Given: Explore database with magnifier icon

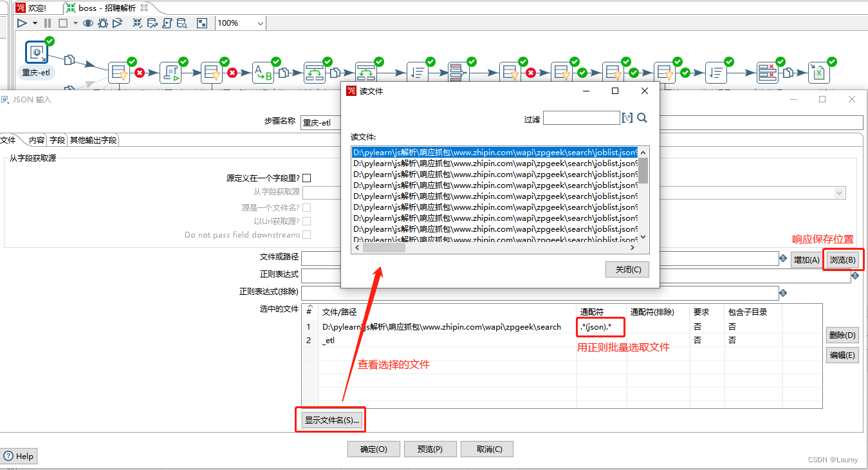Looking at the screenshot, I should coord(182,23).
